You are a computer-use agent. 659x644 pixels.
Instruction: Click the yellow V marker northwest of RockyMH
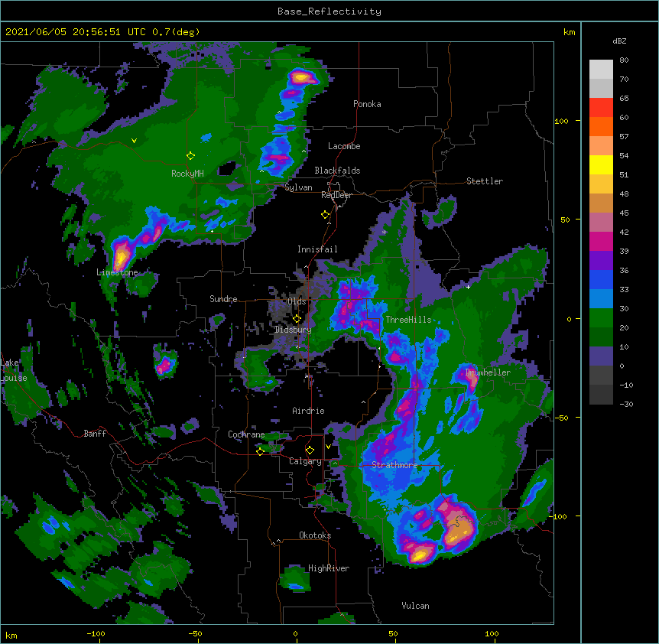[134, 141]
